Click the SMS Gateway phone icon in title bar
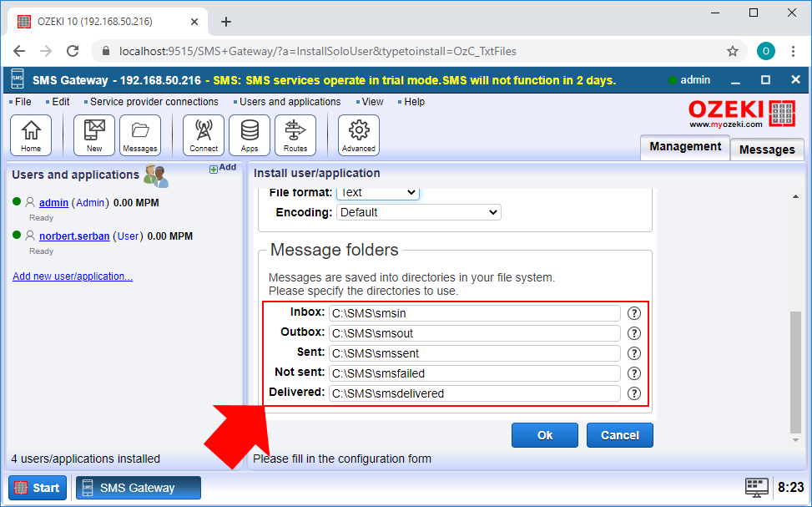This screenshot has height=507, width=812. (17, 80)
